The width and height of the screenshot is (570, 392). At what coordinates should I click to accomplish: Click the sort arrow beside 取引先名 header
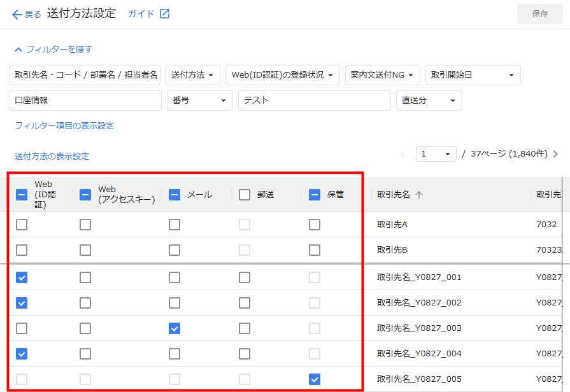pos(418,195)
